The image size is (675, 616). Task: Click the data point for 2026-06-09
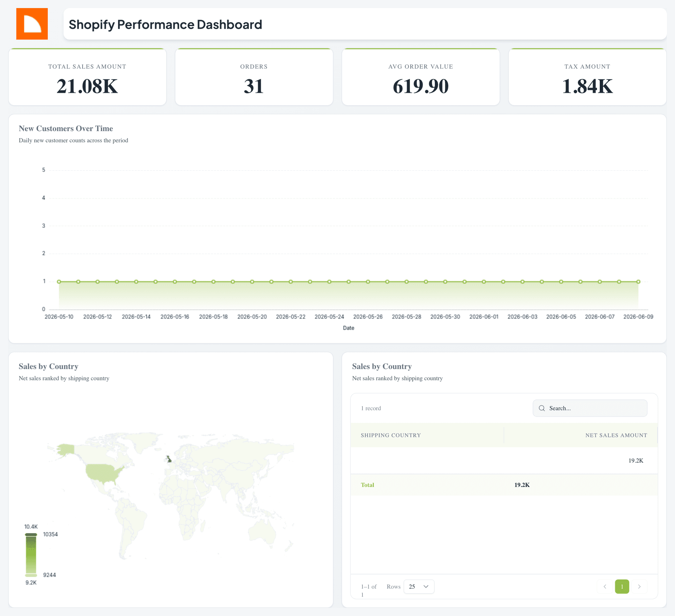pos(638,282)
